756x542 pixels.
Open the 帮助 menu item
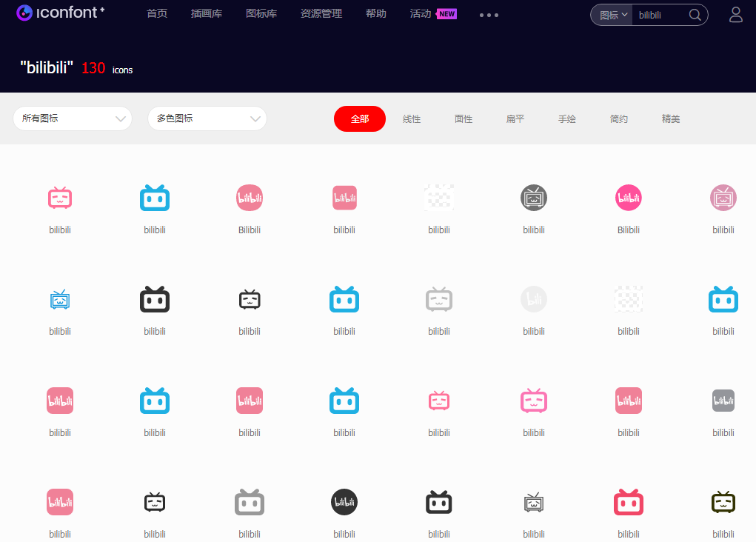coord(376,13)
